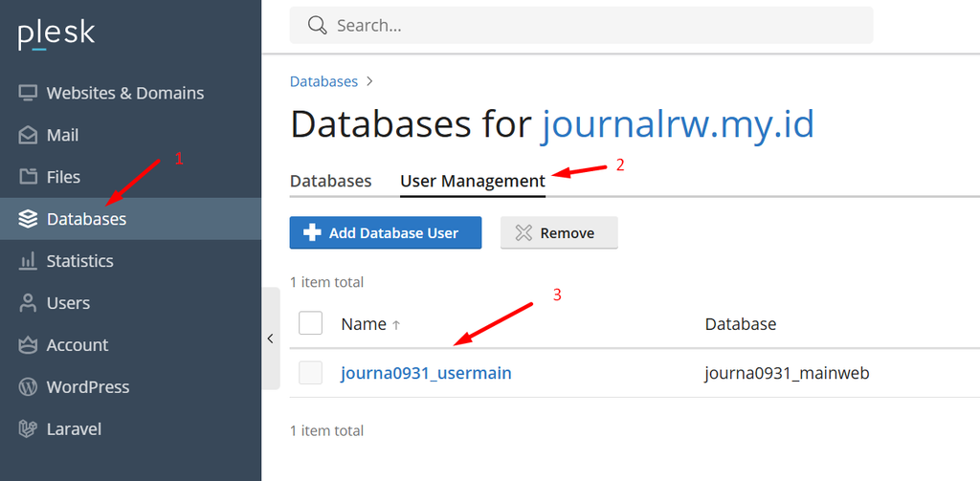This screenshot has height=481, width=980.
Task: Click the Databases stack icon
Action: coord(28,219)
